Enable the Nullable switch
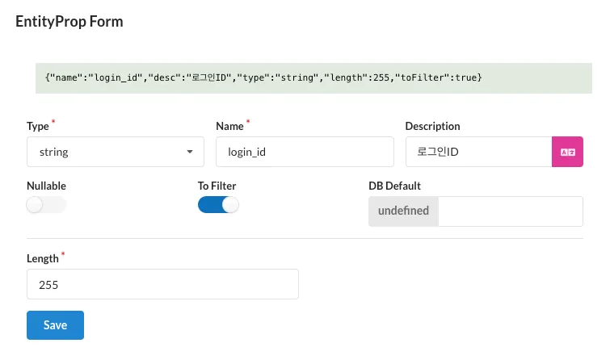610x364 pixels. [46, 205]
